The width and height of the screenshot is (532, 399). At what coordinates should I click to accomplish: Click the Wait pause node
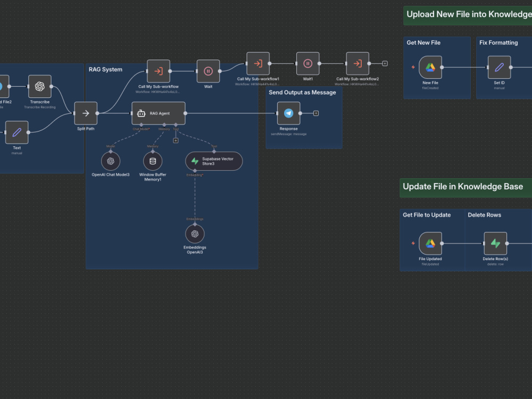pos(208,71)
